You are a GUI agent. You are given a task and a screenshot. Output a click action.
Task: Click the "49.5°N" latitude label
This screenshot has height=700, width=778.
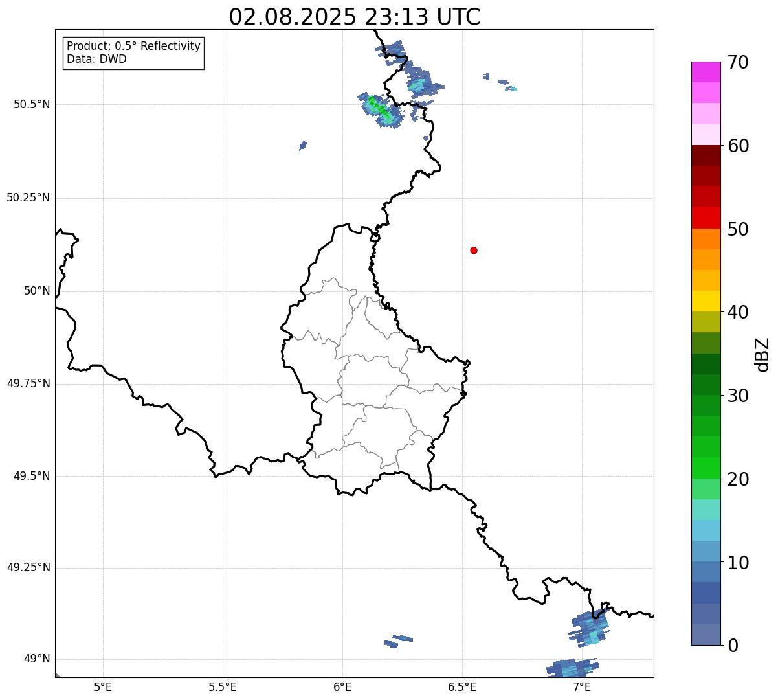32,476
